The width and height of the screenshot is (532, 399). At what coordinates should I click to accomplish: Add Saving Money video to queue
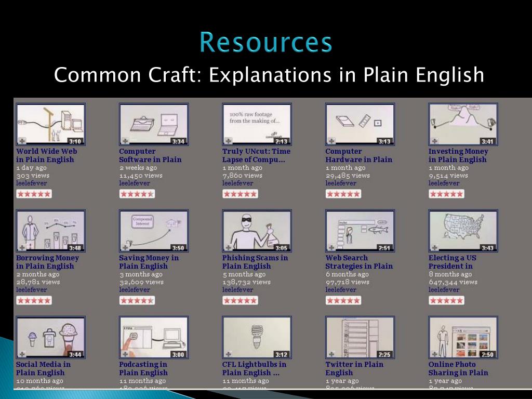pyautogui.click(x=125, y=247)
